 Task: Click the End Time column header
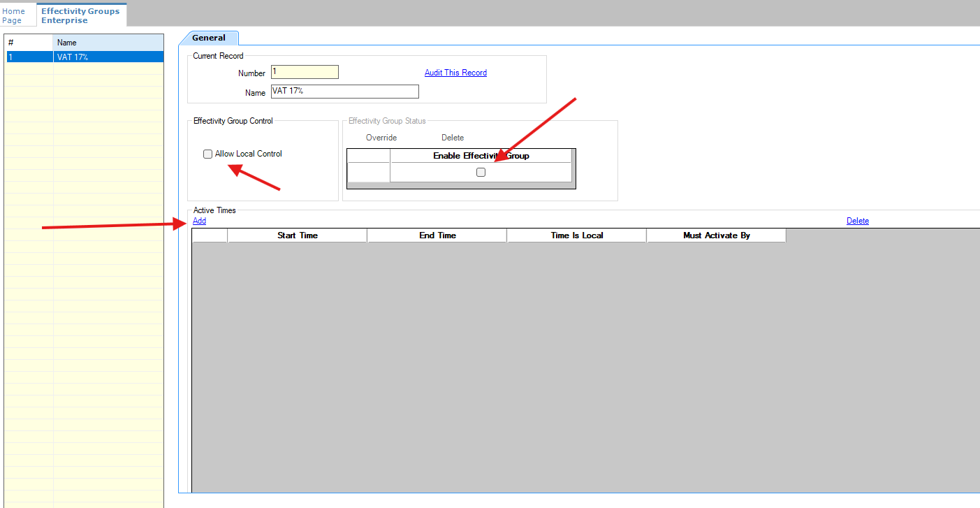[437, 235]
